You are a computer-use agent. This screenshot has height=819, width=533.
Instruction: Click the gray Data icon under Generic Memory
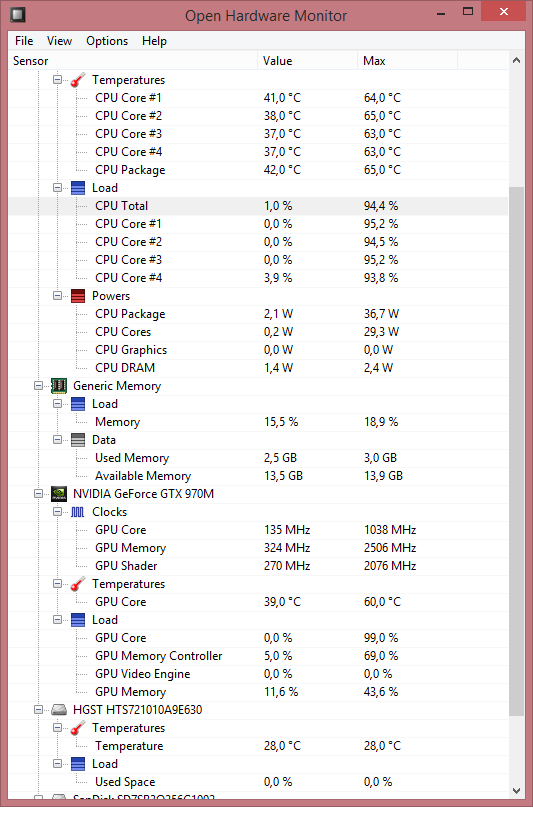pos(78,440)
